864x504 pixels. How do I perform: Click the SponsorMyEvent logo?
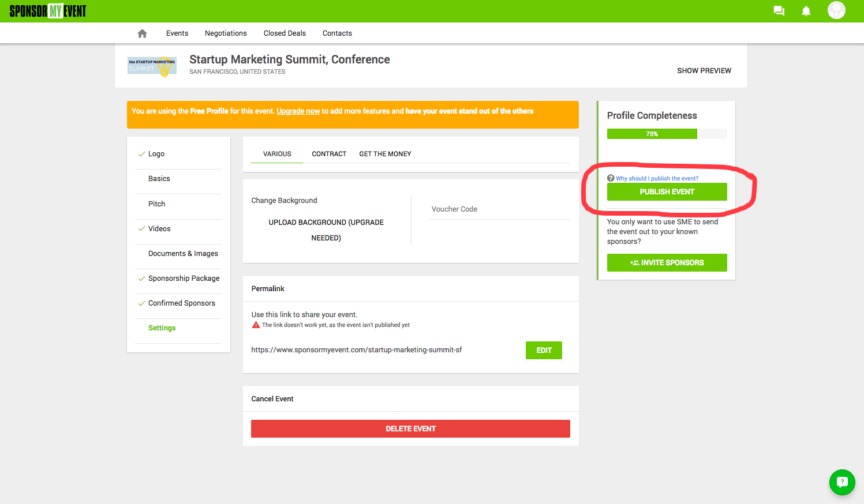point(48,11)
